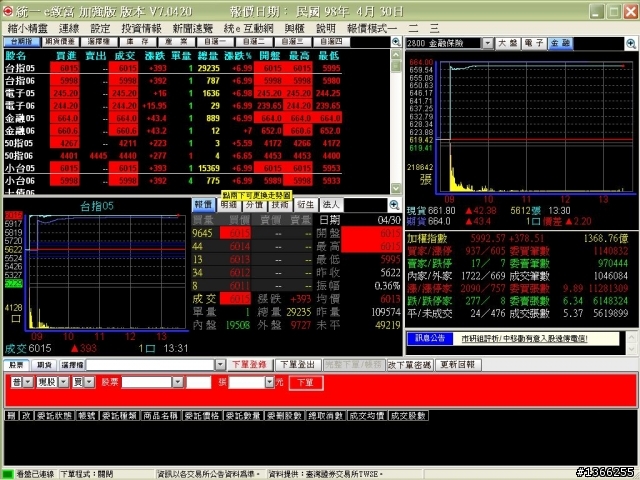This screenshot has width=640, height=480.
Task: Select the 期貨價差 tab
Action: [60, 42]
